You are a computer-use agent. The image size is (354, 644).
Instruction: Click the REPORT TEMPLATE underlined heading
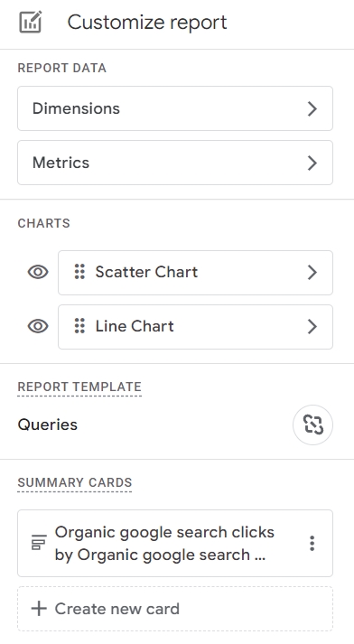[x=79, y=387]
